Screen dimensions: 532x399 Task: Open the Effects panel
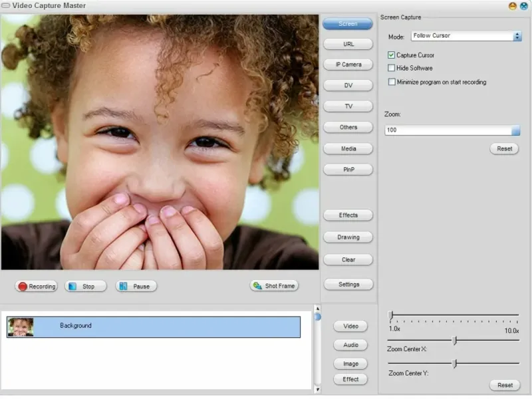tap(348, 215)
